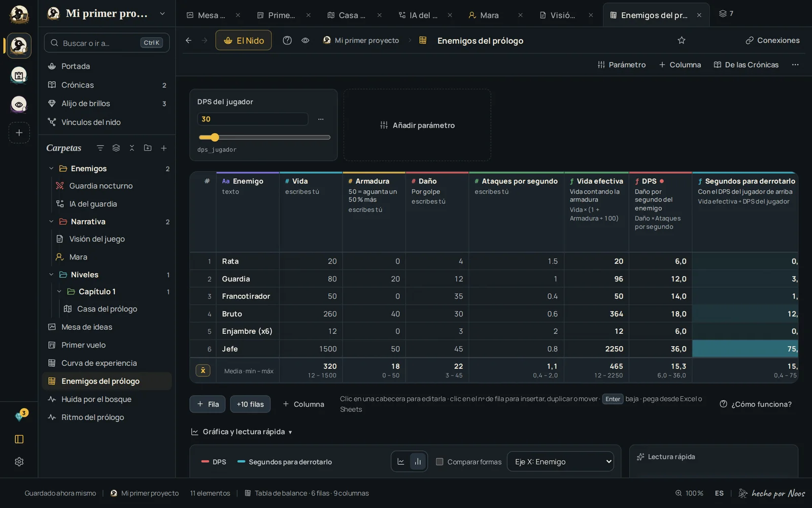Collapse the Enemigos folder
Screen dimensions: 812x508
point(51,169)
